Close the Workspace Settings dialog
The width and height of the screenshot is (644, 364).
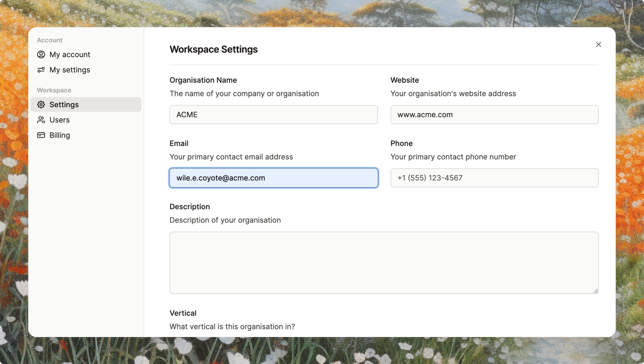[598, 45]
